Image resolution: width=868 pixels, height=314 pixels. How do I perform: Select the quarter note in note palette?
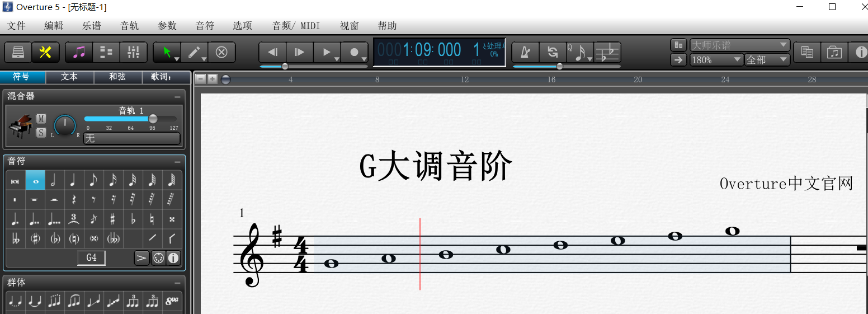click(x=74, y=180)
